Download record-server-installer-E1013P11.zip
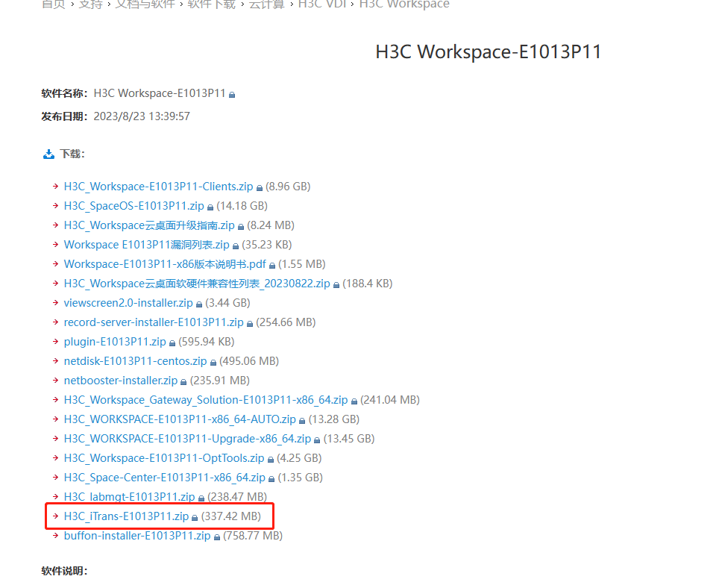713x588 pixels. 154,322
